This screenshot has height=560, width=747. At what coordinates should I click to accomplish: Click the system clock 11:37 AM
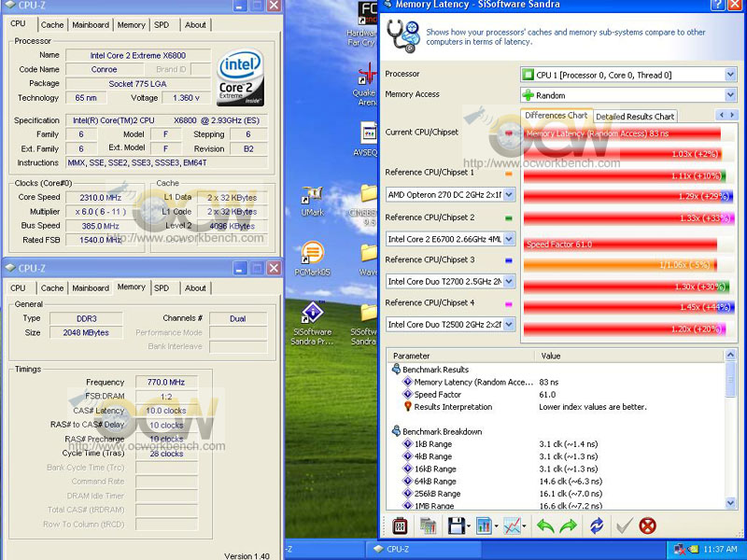tap(720, 549)
